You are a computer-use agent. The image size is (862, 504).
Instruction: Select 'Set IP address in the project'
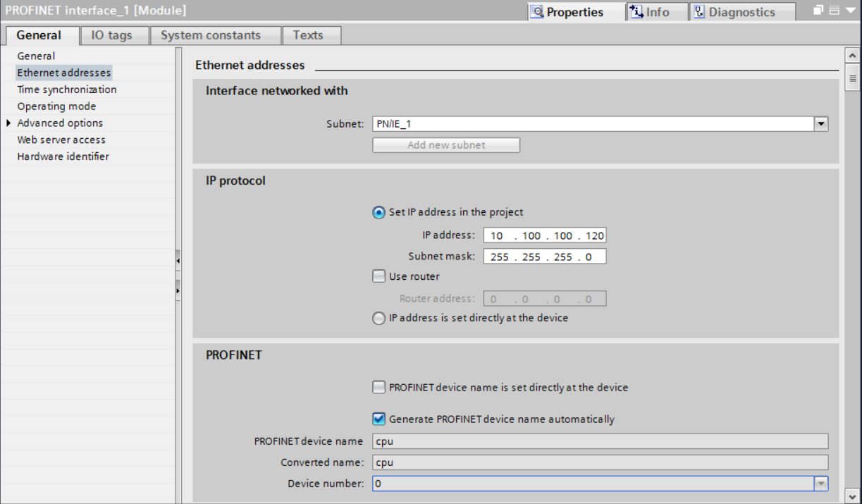[x=378, y=212]
